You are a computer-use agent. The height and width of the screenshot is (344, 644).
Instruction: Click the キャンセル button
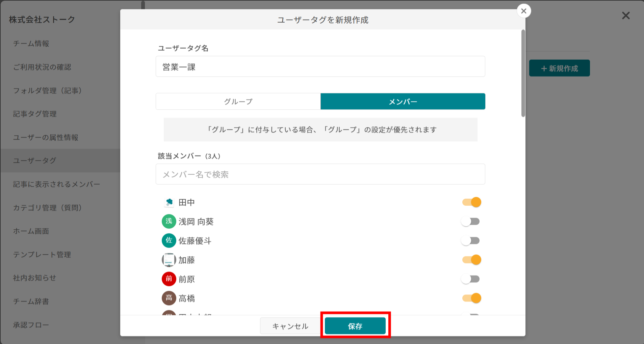(290, 326)
